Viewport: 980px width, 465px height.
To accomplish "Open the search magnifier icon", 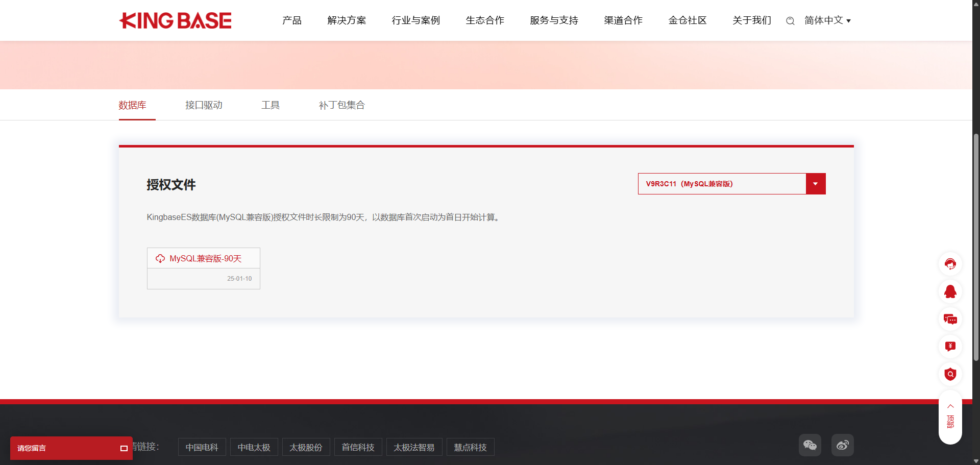I will 790,21.
